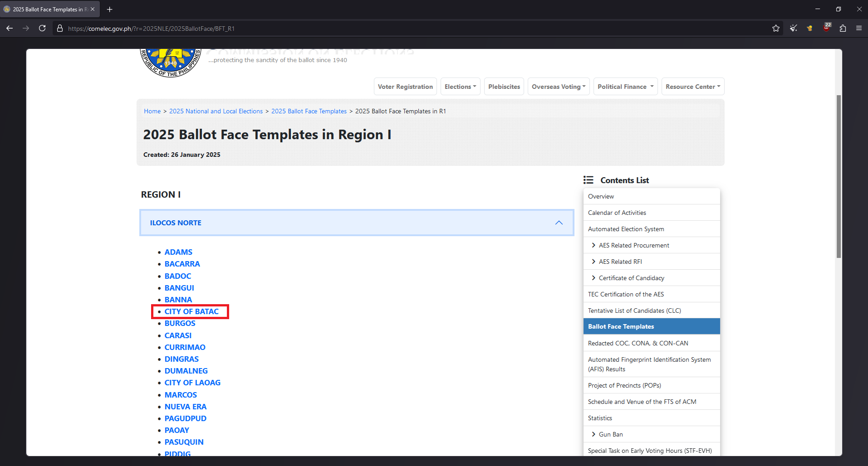Open the Elections dropdown menu
868x466 pixels.
(x=460, y=87)
